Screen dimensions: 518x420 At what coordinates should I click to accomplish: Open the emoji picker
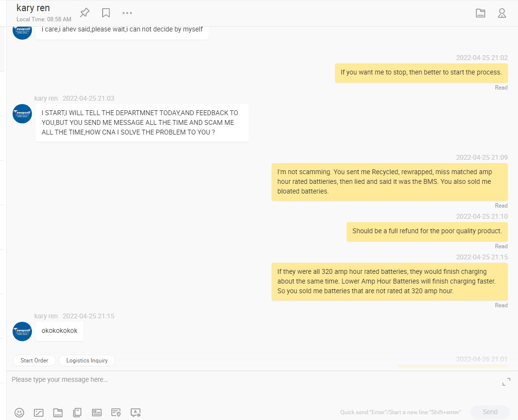(19, 412)
